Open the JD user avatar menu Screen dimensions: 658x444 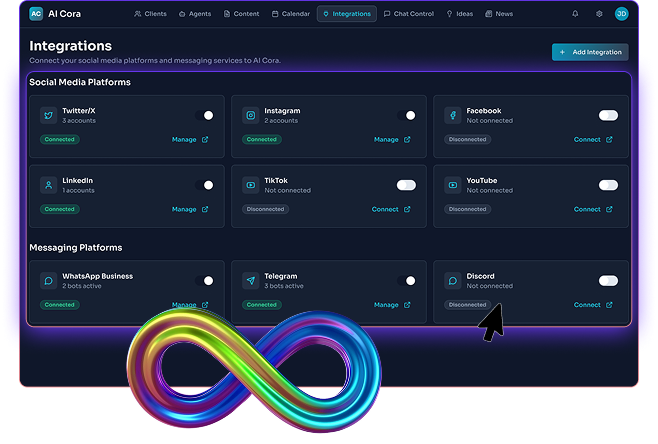coord(621,14)
